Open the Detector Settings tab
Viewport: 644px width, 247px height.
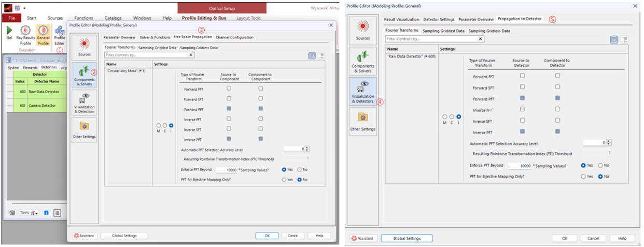coord(439,19)
